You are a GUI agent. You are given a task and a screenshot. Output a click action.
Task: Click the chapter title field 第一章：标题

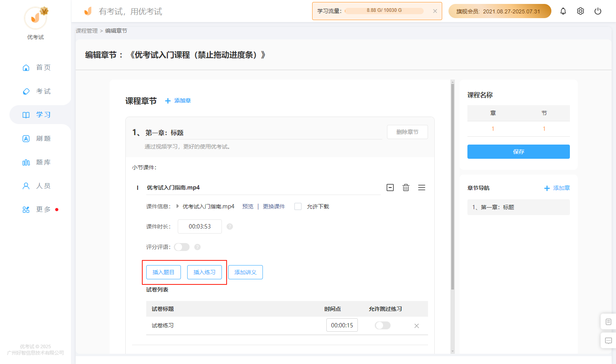coord(264,133)
